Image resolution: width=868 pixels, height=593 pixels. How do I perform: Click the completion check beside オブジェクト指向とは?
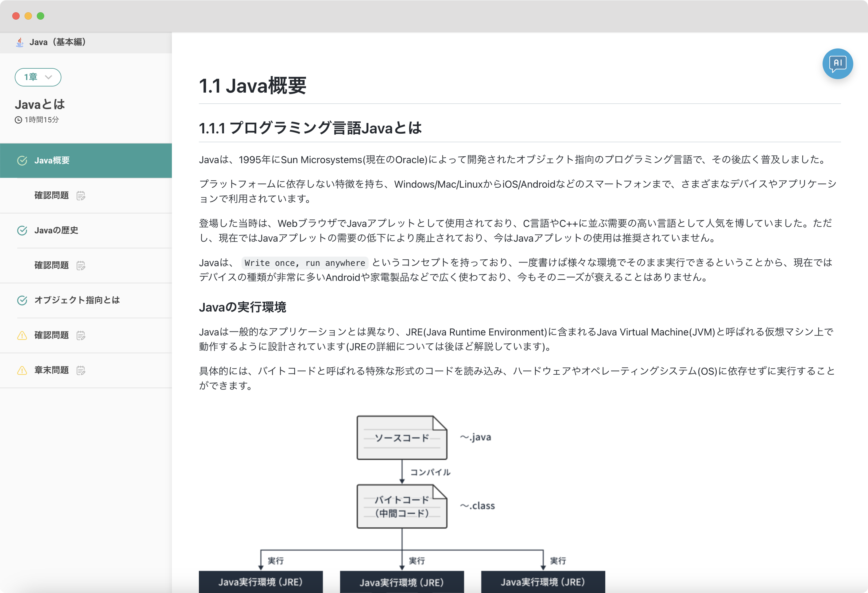22,300
